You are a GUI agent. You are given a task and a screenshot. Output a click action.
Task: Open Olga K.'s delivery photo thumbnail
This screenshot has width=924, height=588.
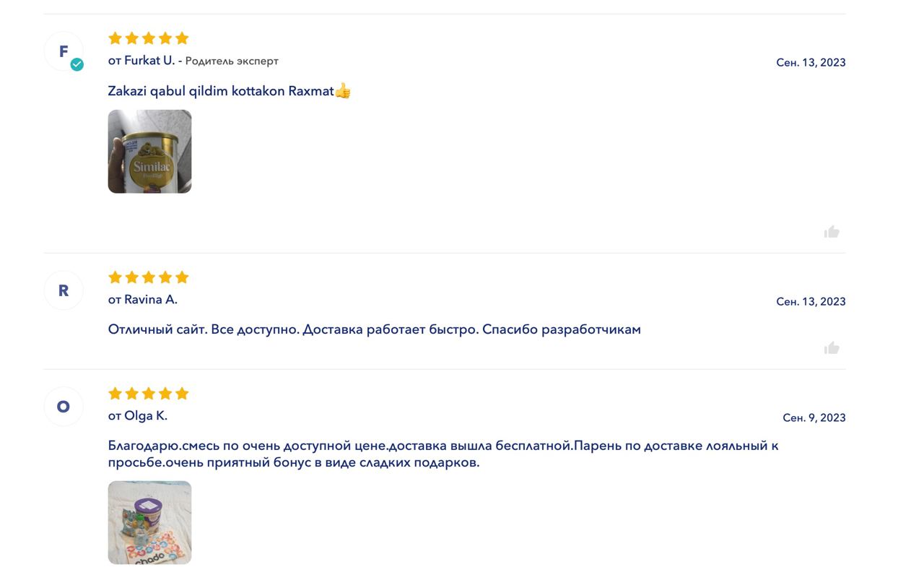pyautogui.click(x=149, y=522)
